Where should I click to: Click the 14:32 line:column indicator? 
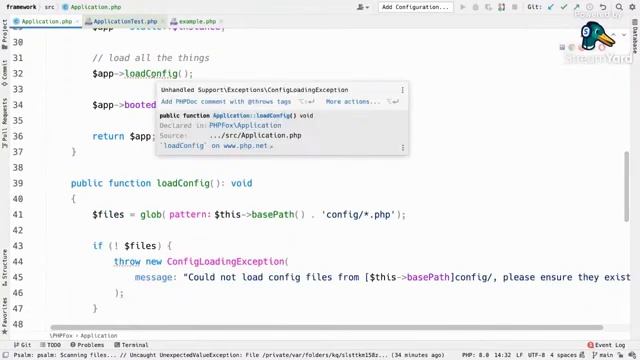pos(502,355)
